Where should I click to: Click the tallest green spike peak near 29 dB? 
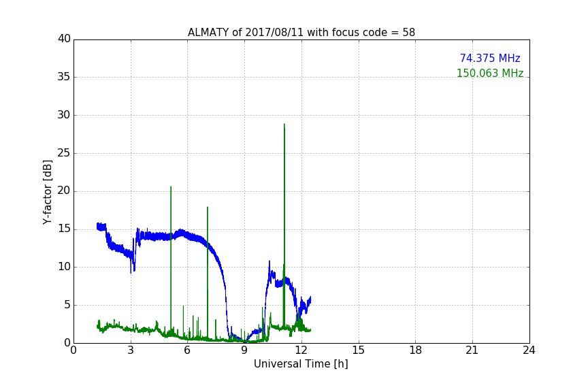(284, 125)
